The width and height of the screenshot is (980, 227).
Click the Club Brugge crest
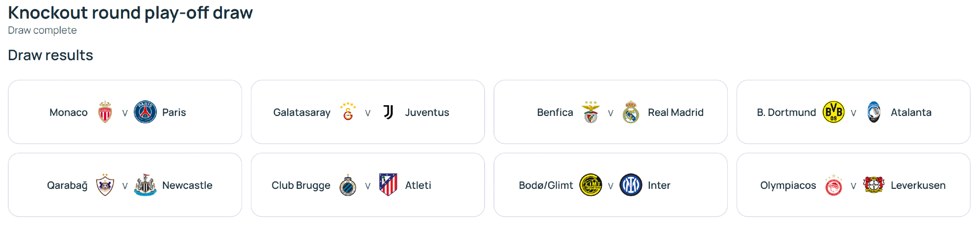(x=348, y=185)
